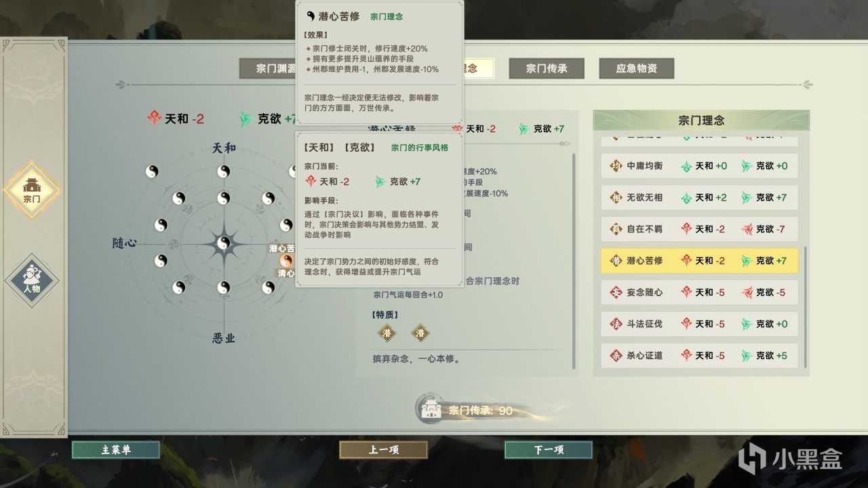868x488 pixels.
Task: Click the second 潜 trait diamond icon
Action: tap(420, 333)
